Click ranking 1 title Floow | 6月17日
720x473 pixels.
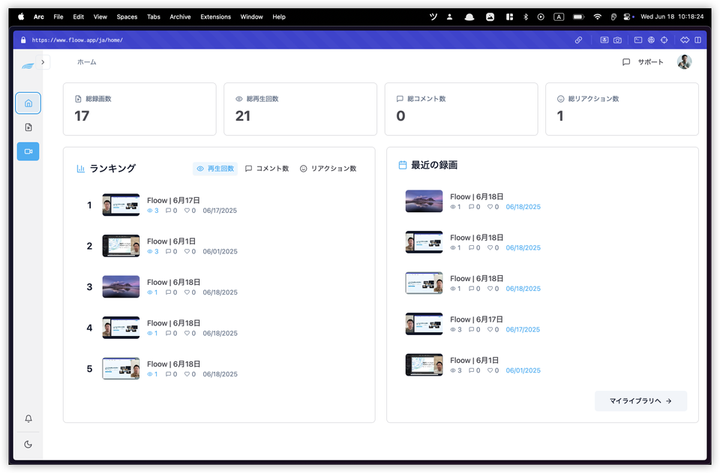(x=173, y=200)
